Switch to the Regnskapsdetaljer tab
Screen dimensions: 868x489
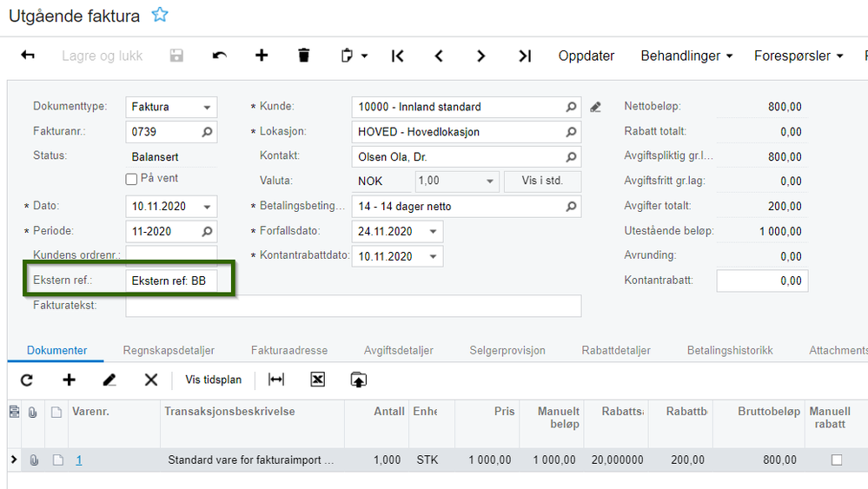coord(169,350)
